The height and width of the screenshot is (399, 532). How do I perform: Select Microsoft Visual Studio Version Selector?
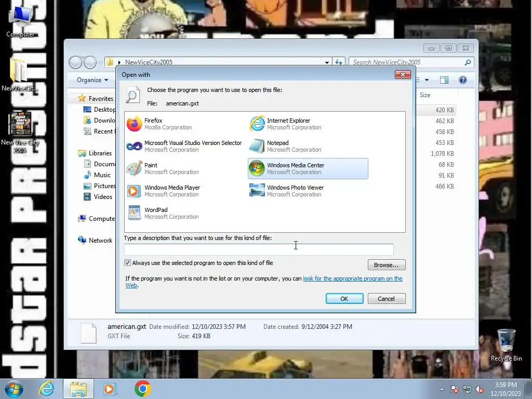pos(184,146)
